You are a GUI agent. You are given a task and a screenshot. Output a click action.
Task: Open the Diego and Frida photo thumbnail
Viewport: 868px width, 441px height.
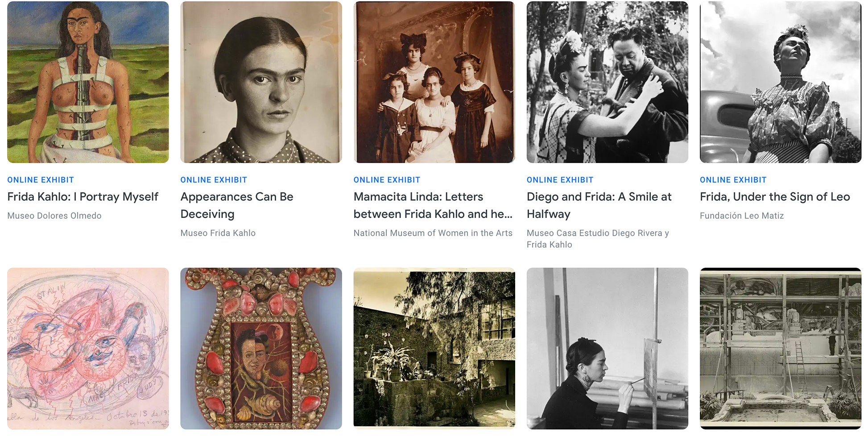(x=607, y=82)
